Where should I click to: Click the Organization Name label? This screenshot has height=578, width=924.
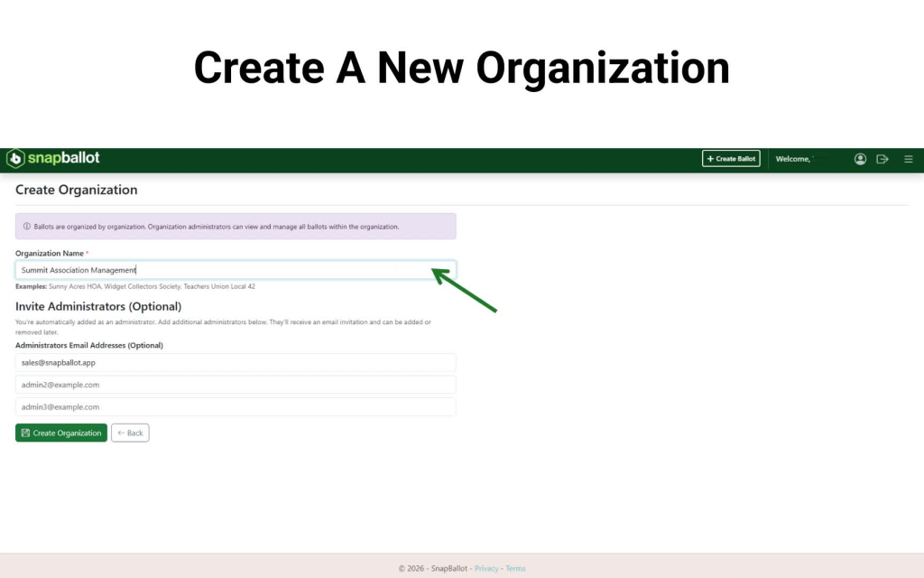point(50,254)
